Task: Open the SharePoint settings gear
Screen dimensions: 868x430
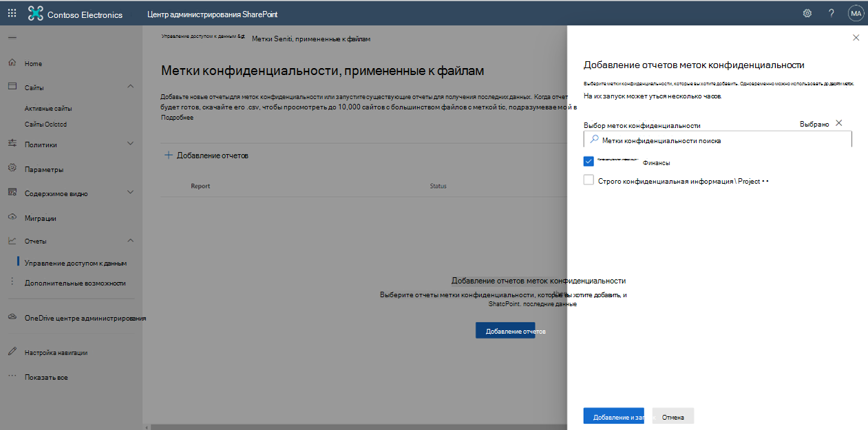Action: [807, 12]
